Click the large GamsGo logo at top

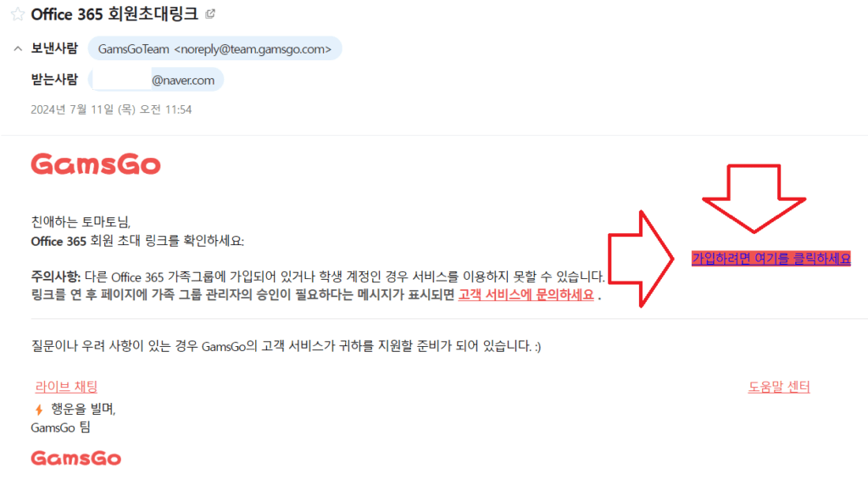click(96, 164)
